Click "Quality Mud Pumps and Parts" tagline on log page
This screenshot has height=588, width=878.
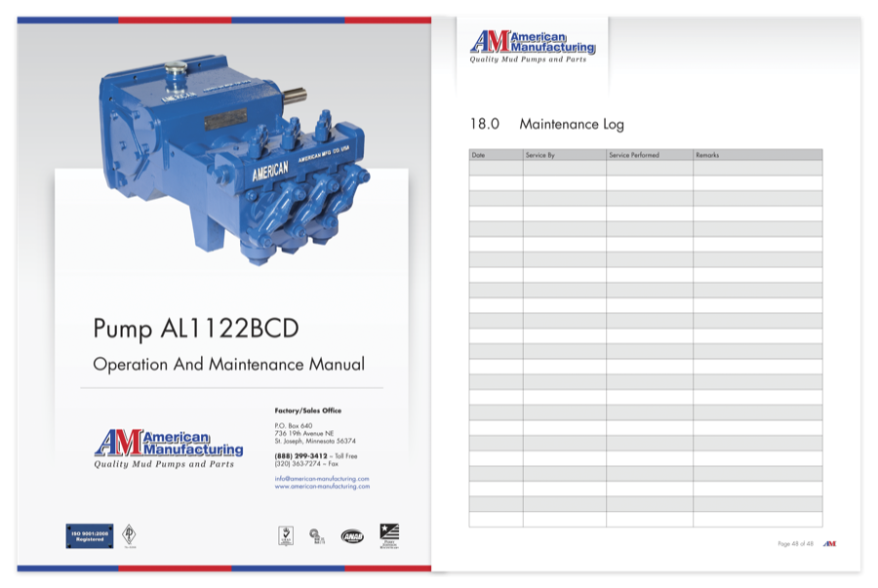(528, 59)
